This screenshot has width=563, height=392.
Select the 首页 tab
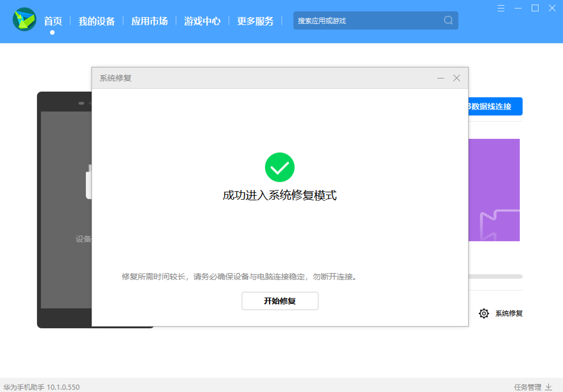coord(53,21)
